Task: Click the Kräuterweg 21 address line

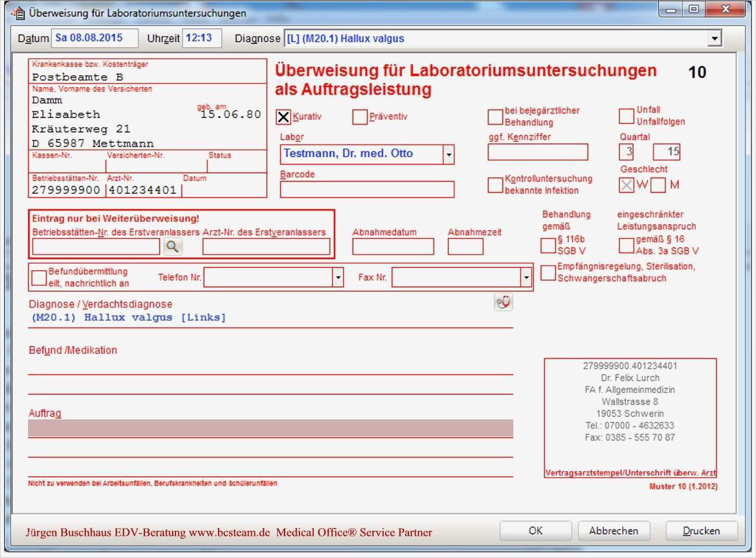Action: (x=81, y=129)
